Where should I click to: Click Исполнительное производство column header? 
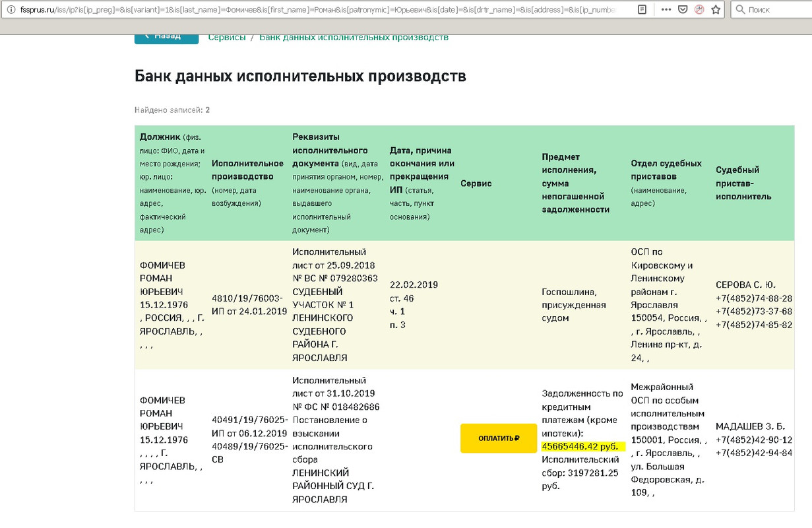pyautogui.click(x=247, y=183)
